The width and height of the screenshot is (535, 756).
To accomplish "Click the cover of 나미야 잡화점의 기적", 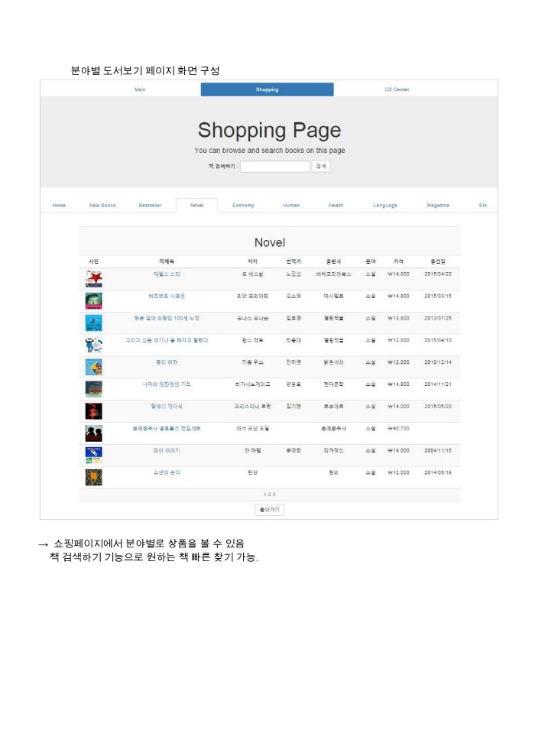I will point(93,389).
